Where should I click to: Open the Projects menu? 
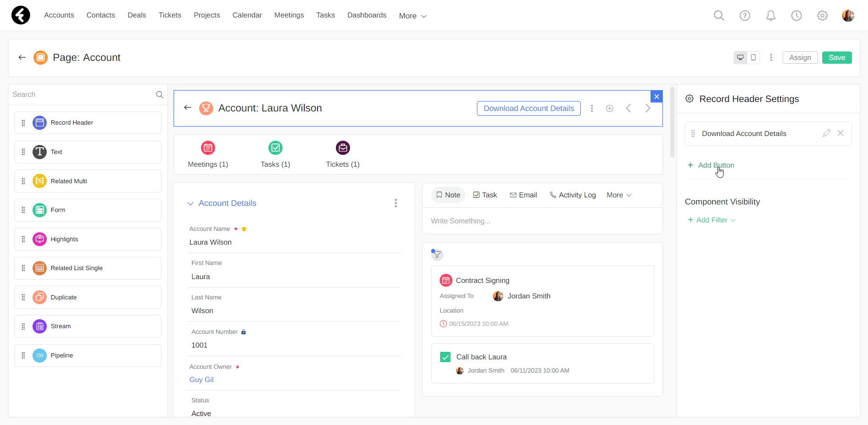[x=207, y=15]
